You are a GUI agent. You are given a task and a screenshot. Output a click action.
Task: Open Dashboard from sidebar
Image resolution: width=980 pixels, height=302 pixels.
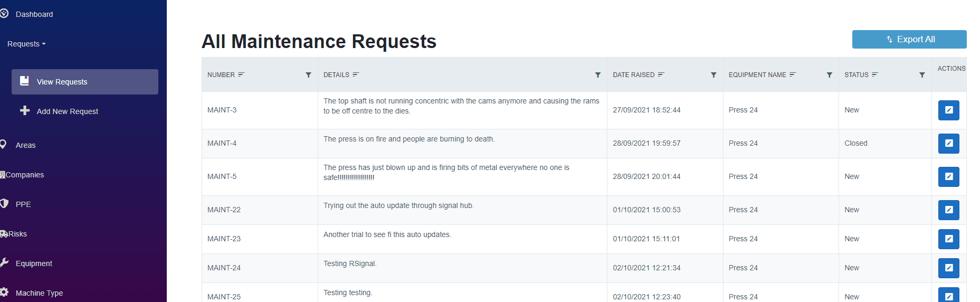(x=34, y=14)
